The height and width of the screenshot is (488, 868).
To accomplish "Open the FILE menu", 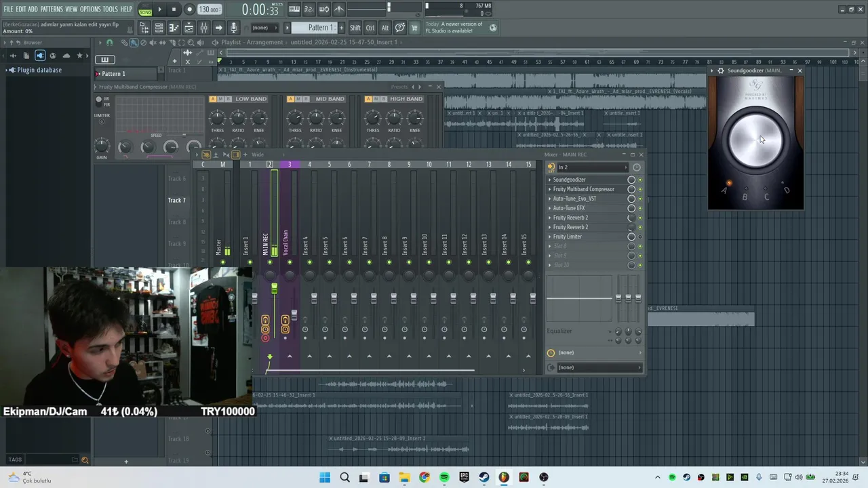I will click(x=8, y=9).
